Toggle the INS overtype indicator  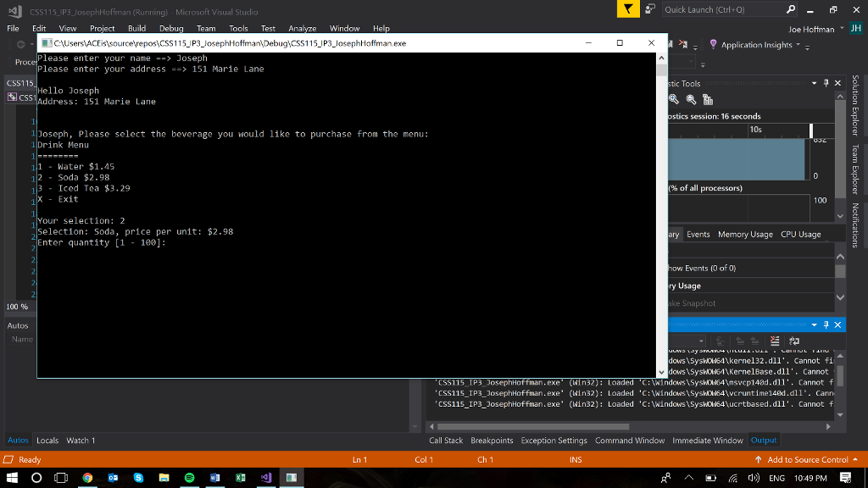(x=576, y=458)
